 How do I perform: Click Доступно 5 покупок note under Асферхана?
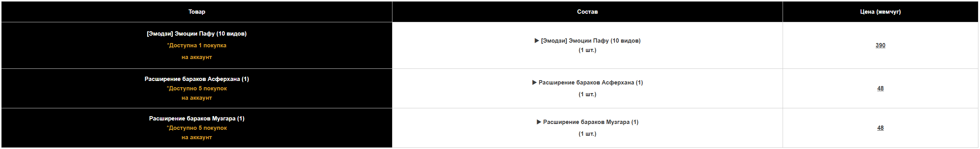coord(197,88)
